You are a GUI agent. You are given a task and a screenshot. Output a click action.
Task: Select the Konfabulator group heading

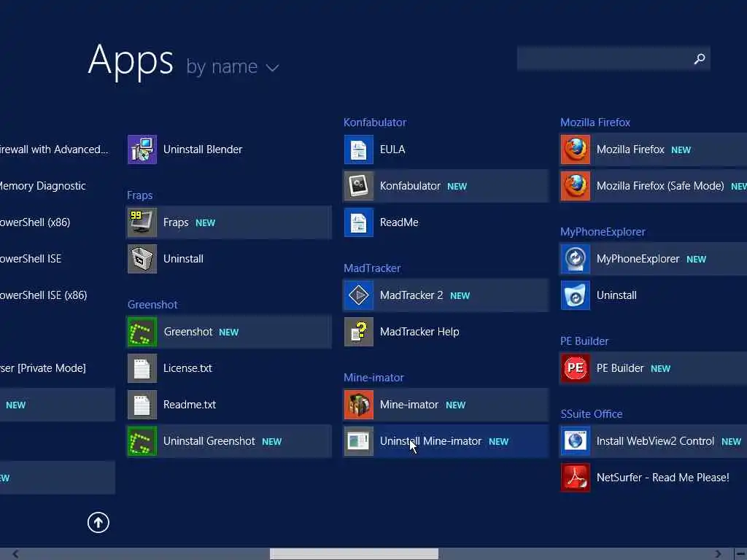pyautogui.click(x=375, y=122)
